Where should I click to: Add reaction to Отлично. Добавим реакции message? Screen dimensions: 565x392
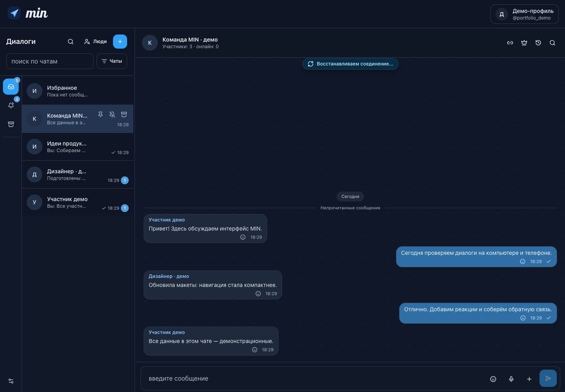coord(523,318)
